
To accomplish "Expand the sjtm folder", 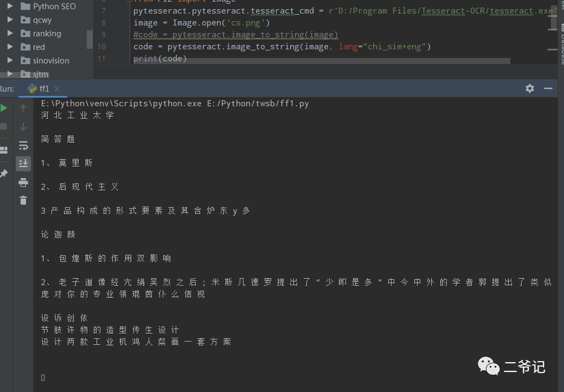I will pos(10,74).
